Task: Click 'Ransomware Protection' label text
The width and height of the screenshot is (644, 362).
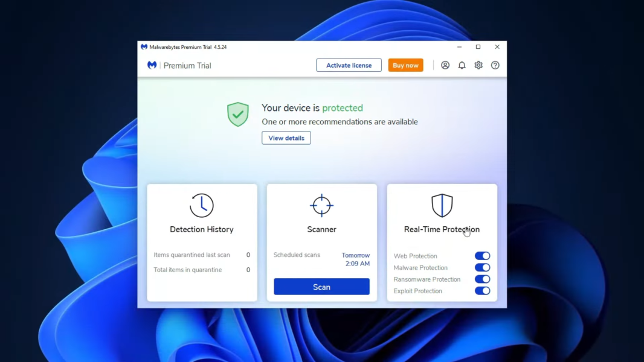Action: point(427,279)
